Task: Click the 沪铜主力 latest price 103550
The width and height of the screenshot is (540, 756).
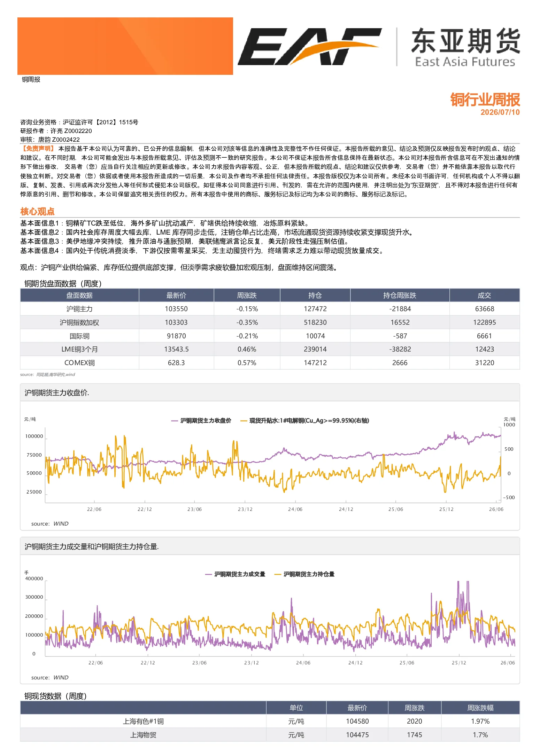Action: pos(176,309)
